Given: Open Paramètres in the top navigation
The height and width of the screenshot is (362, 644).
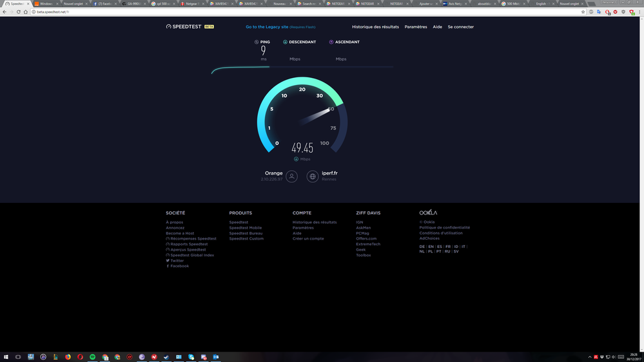Looking at the screenshot, I should click(x=416, y=27).
